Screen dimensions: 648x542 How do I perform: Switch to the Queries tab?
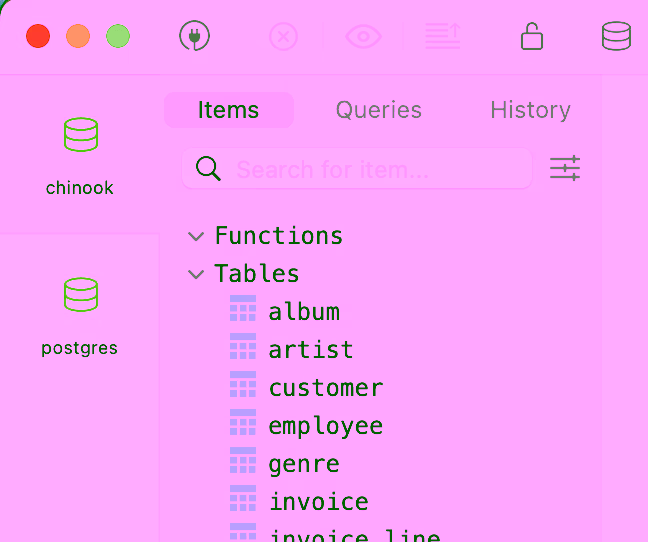[x=378, y=110]
